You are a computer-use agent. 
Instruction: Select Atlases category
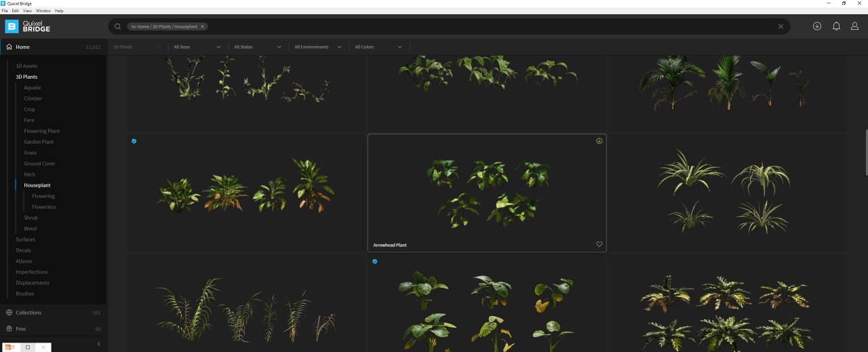(x=24, y=261)
